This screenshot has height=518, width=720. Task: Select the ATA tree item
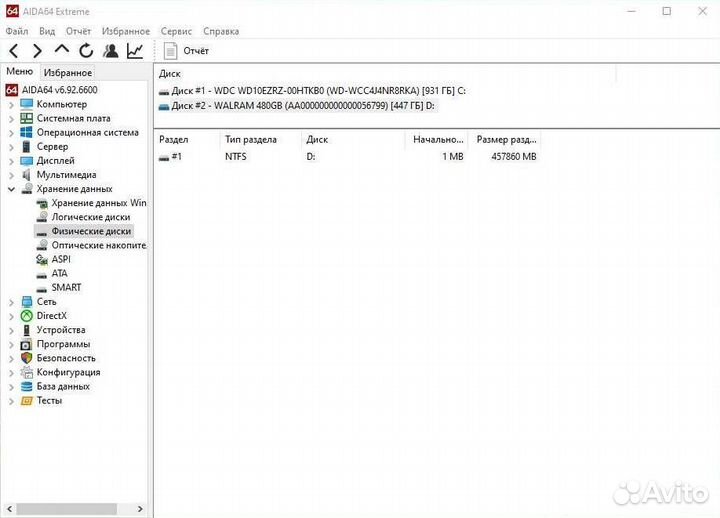(x=60, y=274)
